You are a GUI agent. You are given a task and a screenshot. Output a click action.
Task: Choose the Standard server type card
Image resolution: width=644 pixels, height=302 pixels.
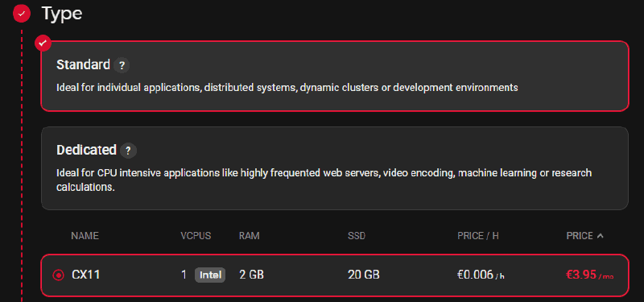(335, 76)
